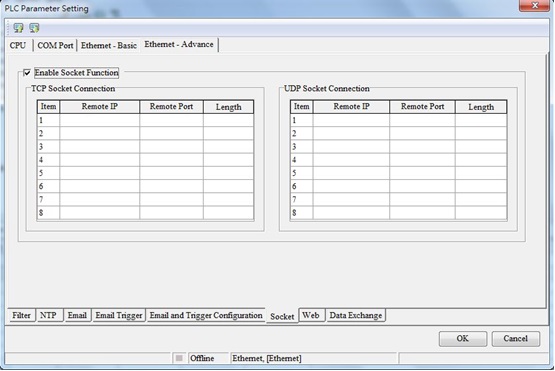The width and height of the screenshot is (555, 371).
Task: Click UDP row 2 Remote IP cell
Action: (x=351, y=133)
